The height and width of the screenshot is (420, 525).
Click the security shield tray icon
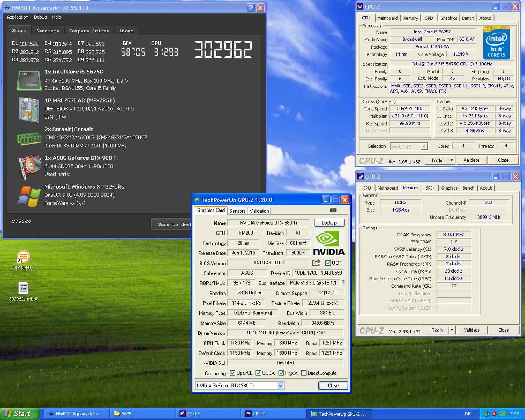click(x=494, y=414)
